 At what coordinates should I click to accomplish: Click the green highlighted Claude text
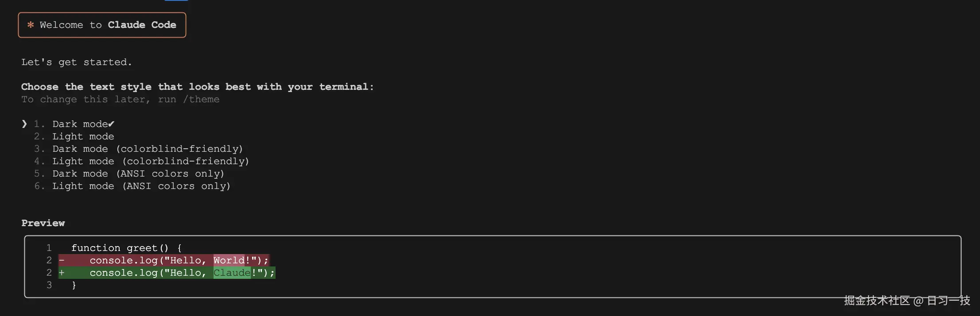click(232, 273)
